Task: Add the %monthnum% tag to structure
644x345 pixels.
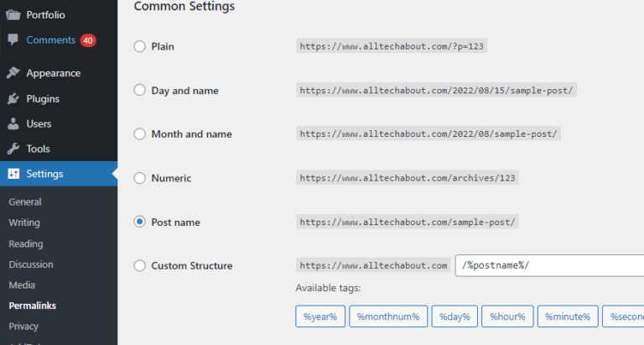Action: pos(387,316)
